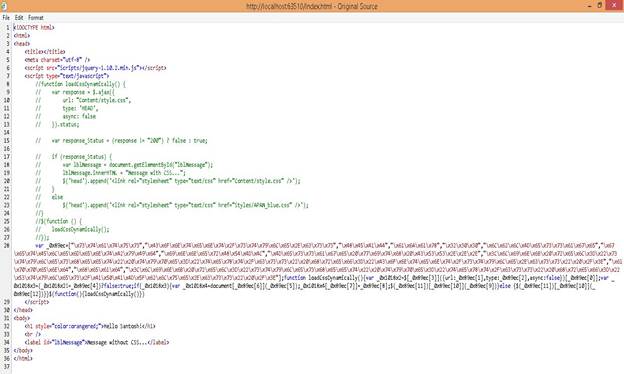The image size is (624, 374).
Task: Click the type 'HEAD' comment line
Action: [67, 108]
